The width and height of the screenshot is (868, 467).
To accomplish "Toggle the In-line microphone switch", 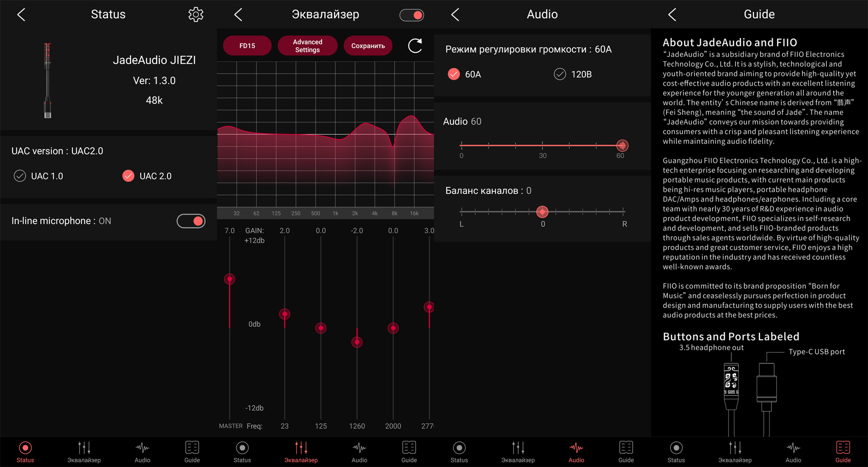I will [191, 221].
